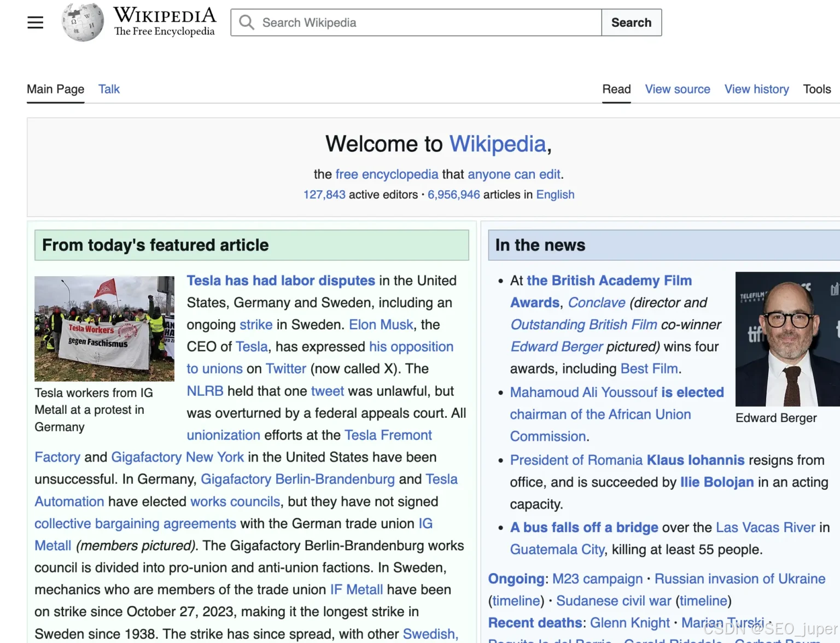
Task: Follow the Las Vacas River link
Action: 766,527
